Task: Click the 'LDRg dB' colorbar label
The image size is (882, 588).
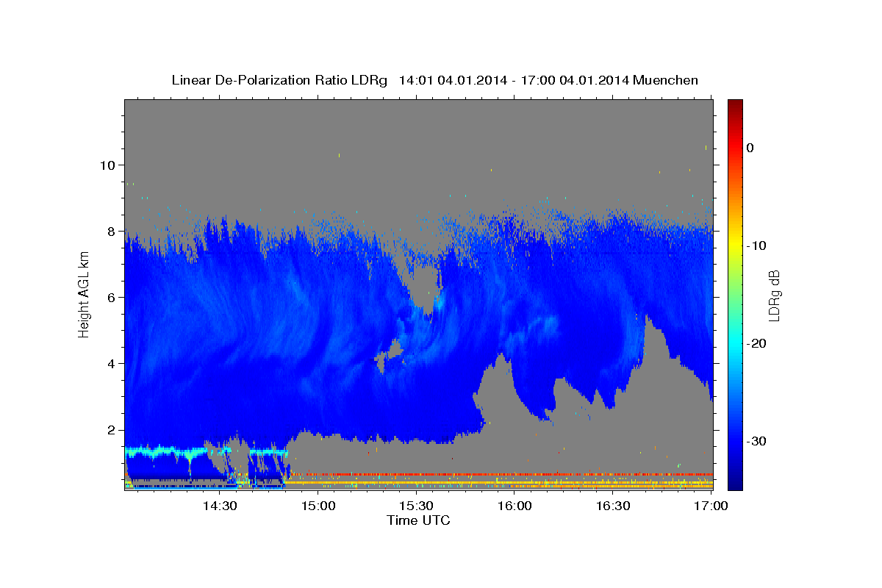Action: [x=774, y=296]
